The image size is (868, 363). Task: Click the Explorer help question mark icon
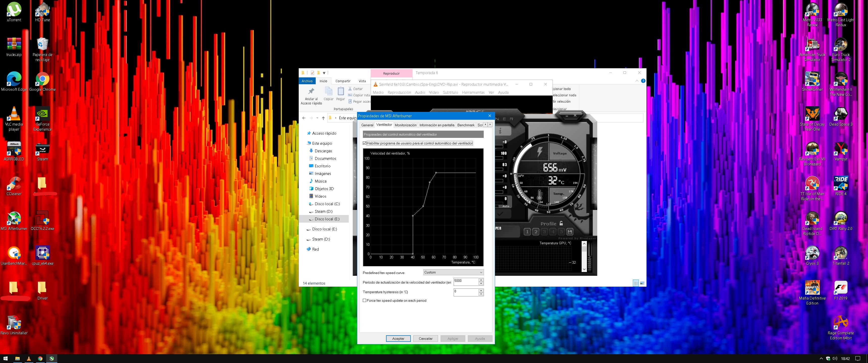[643, 81]
